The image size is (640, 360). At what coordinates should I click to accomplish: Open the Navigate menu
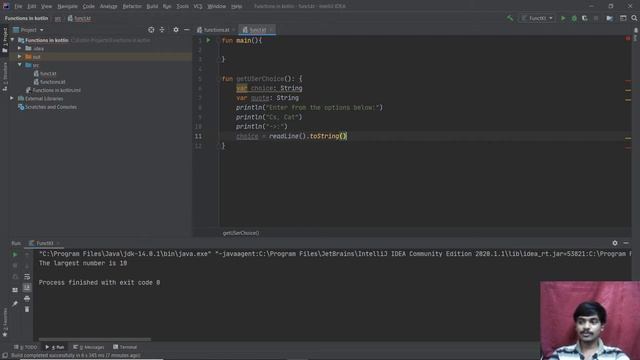click(67, 6)
